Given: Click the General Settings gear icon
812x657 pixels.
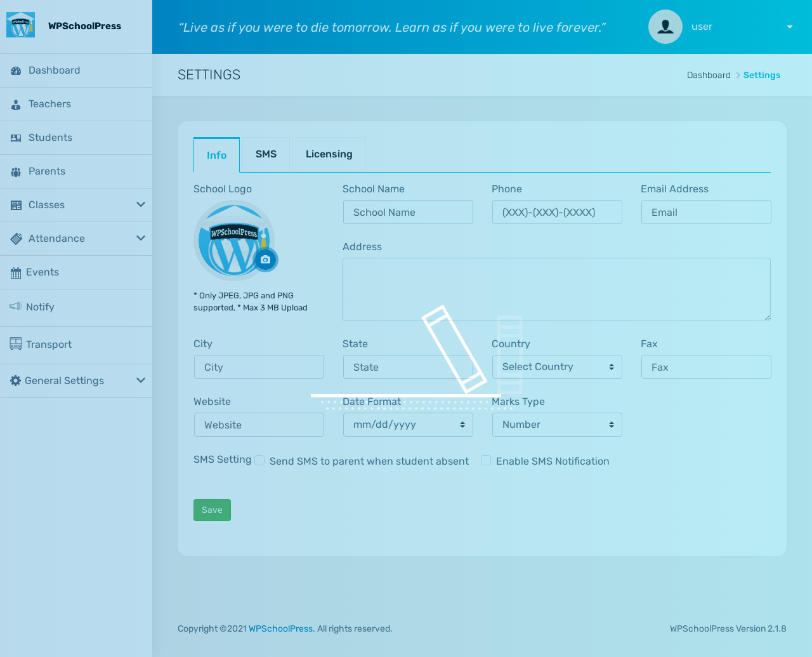Looking at the screenshot, I should [x=16, y=381].
